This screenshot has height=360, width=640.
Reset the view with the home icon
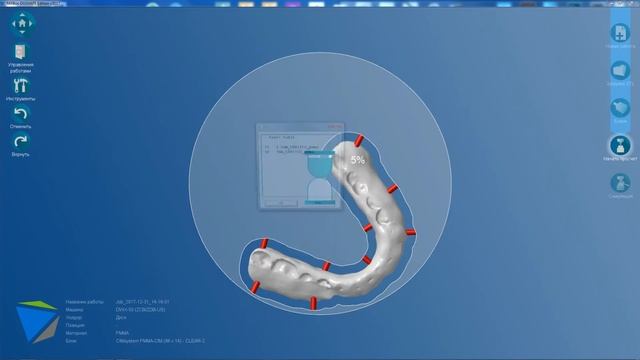coord(22,24)
